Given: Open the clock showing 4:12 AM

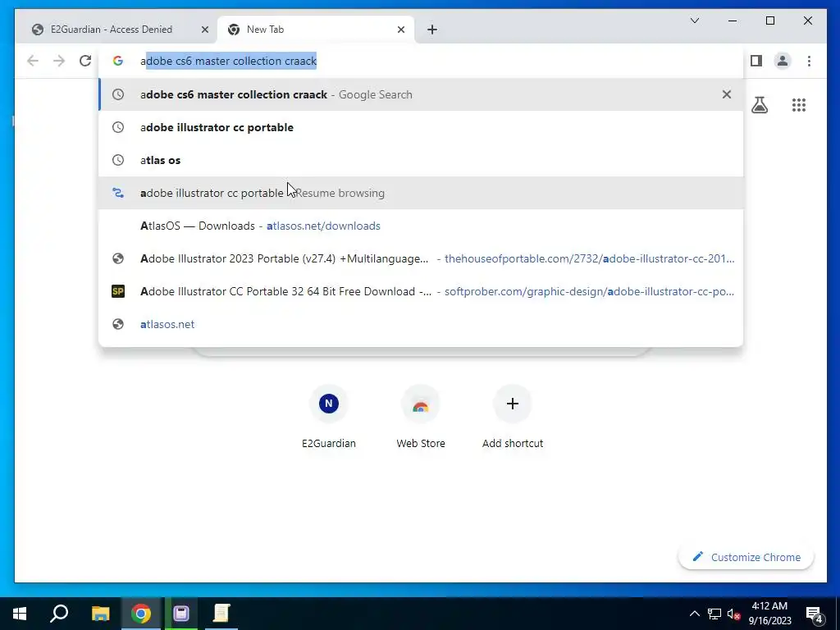Looking at the screenshot, I should [x=769, y=614].
